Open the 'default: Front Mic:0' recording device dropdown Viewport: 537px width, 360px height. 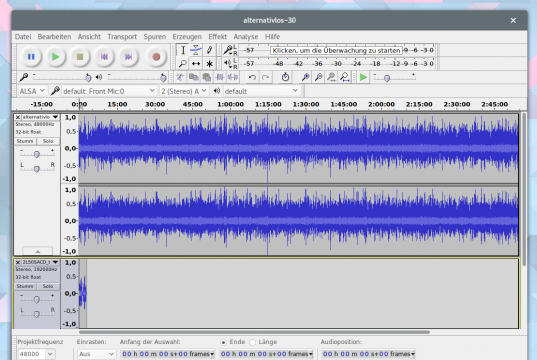pyautogui.click(x=109, y=91)
